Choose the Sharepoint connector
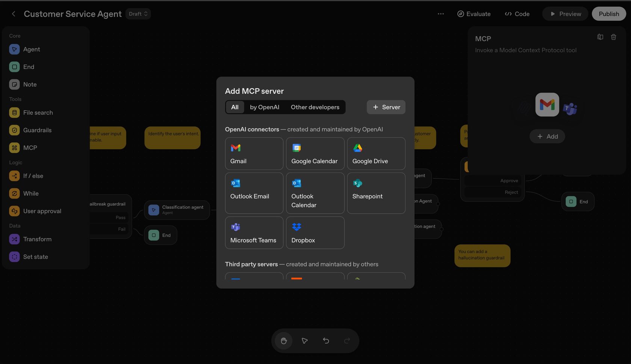 pyautogui.click(x=376, y=193)
